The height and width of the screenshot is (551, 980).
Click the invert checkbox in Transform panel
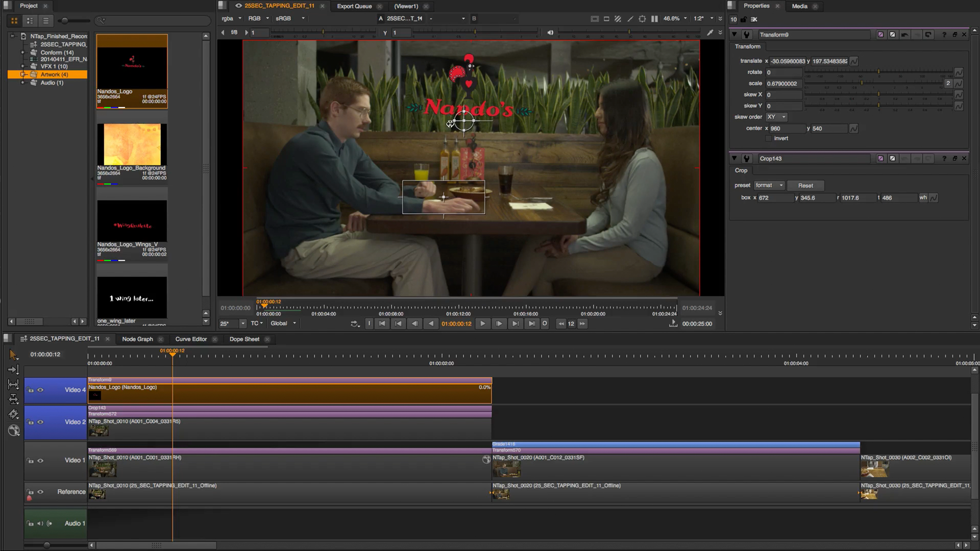[769, 138]
